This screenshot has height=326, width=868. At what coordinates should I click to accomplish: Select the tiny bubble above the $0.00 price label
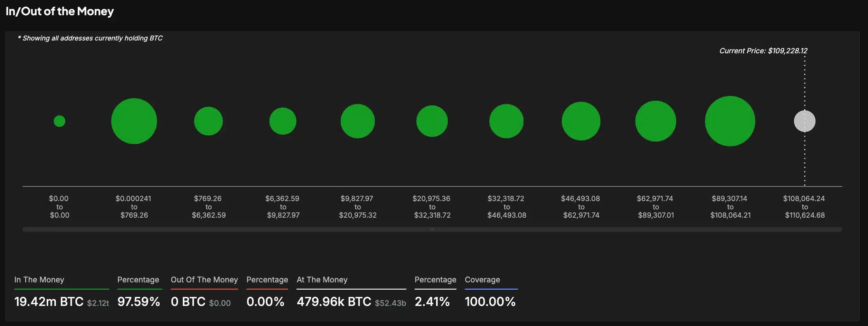[60, 121]
